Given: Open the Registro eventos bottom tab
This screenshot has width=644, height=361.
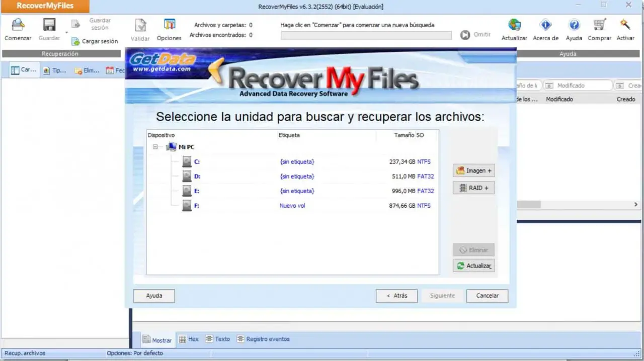Looking at the screenshot, I should pyautogui.click(x=263, y=339).
